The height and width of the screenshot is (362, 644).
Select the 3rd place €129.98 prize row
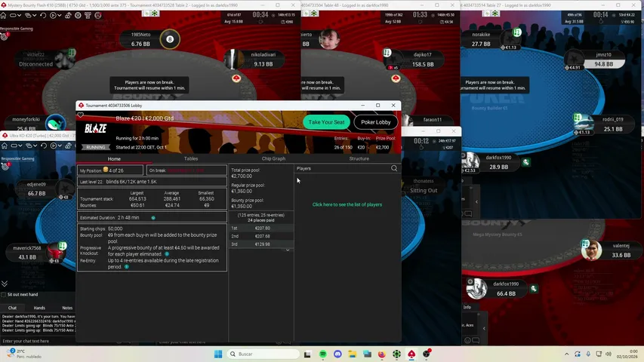click(x=261, y=244)
